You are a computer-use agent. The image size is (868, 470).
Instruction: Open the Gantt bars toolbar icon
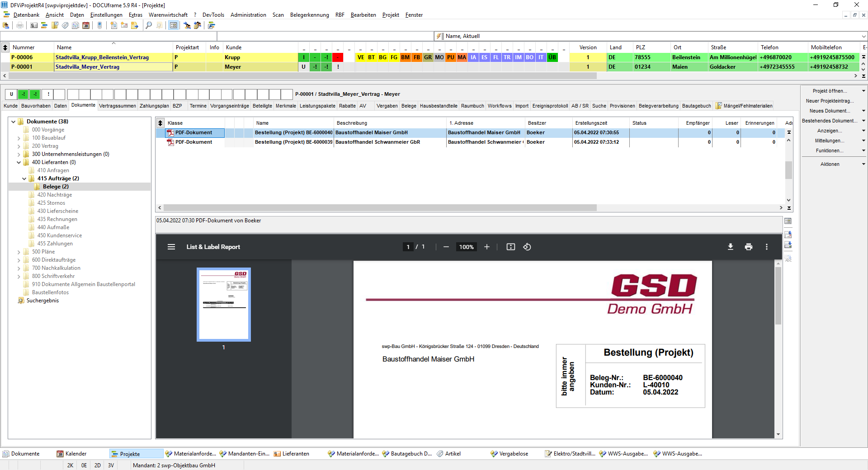click(x=44, y=25)
